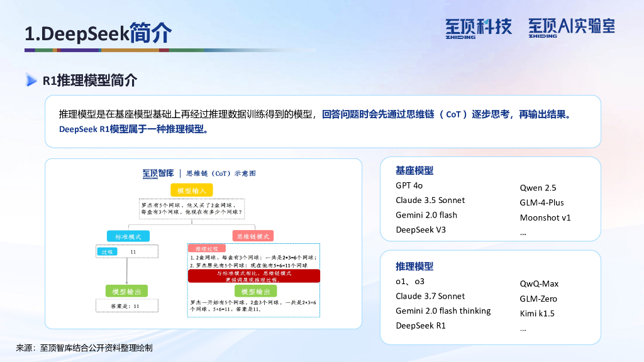Click the 至顶智库 logo in the diagram
This screenshot has height=362, width=644.
point(158,173)
